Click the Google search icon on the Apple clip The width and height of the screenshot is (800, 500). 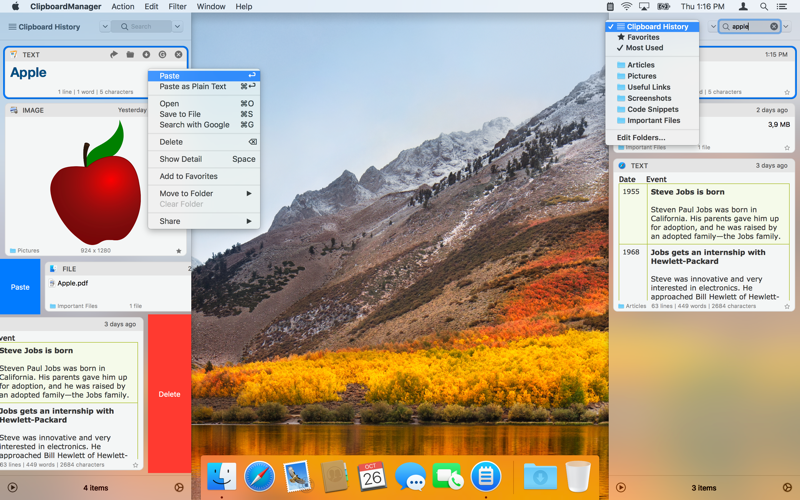[x=162, y=55]
